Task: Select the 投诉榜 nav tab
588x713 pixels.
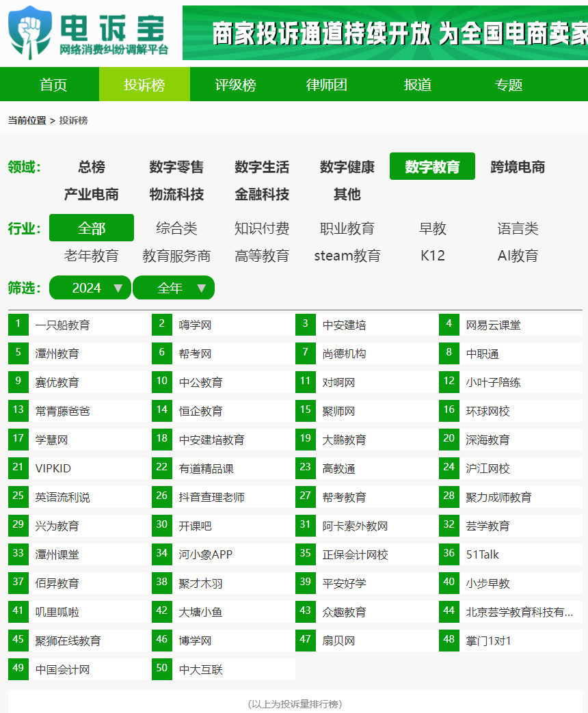Action: (x=144, y=85)
